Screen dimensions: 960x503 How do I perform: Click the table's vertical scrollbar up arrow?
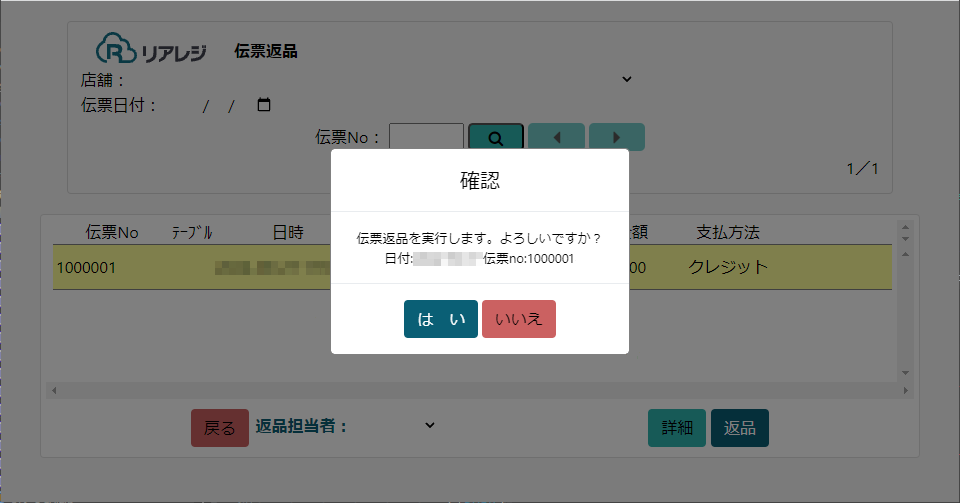pos(905,226)
